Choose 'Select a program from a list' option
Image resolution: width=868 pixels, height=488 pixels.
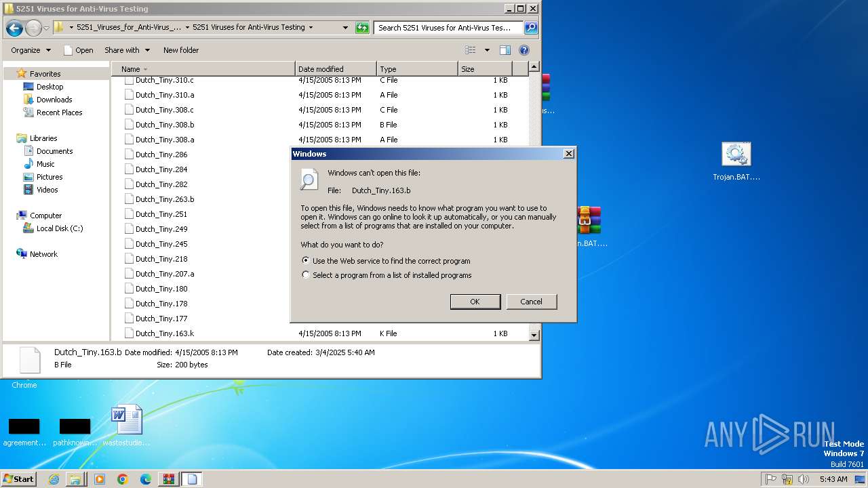click(x=306, y=275)
